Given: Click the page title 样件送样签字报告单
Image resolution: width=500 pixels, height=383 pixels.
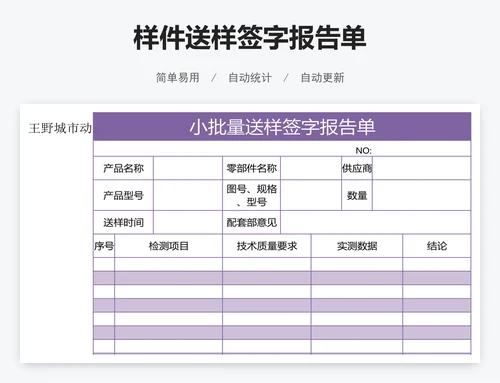Looking at the screenshot, I should (250, 37).
